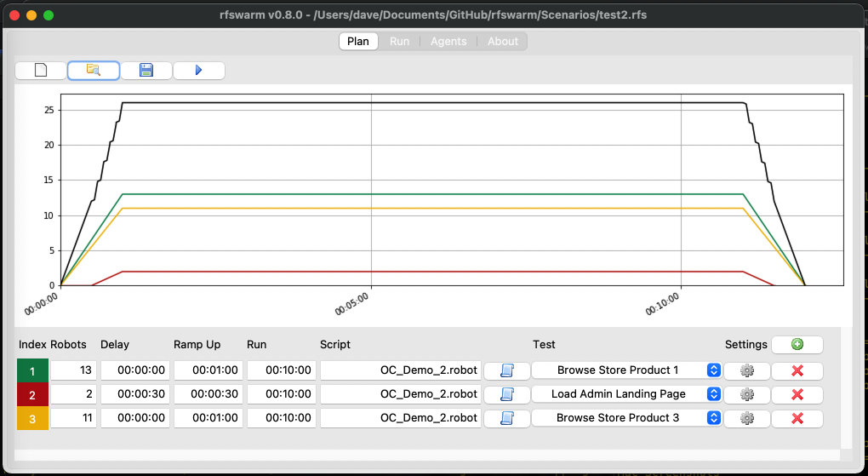868x476 pixels.
Task: Edit row 2 Run duration field
Action: [281, 394]
